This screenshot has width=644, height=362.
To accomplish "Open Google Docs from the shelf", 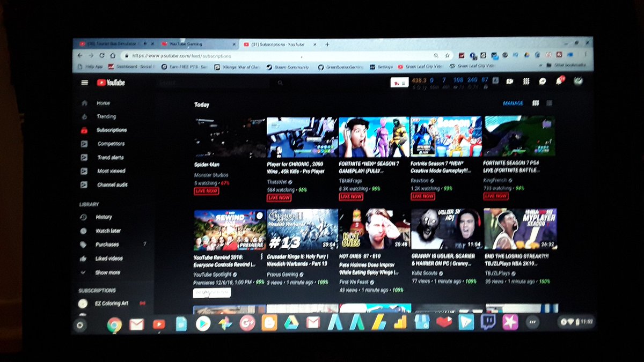I will pos(181,324).
